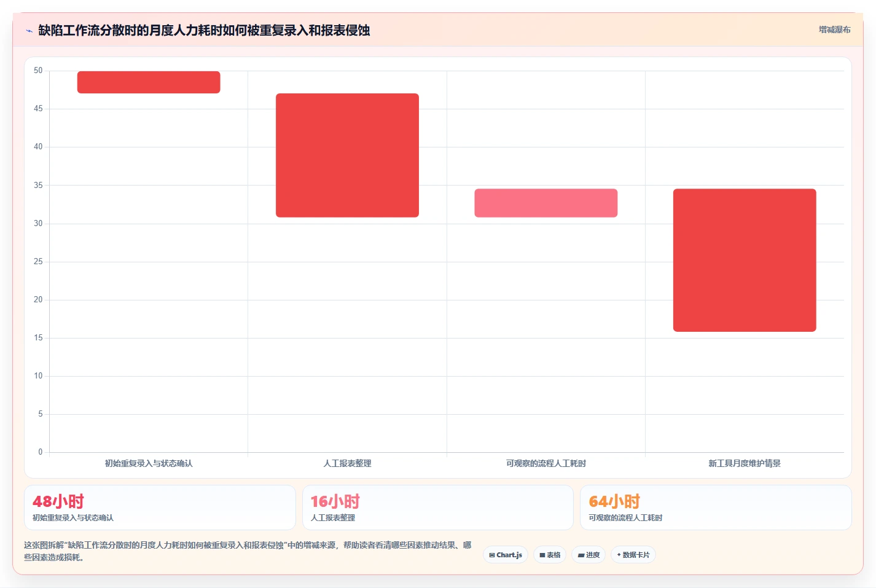Click the lightning icon beside the chart title
The width and height of the screenshot is (876, 588).
click(29, 31)
